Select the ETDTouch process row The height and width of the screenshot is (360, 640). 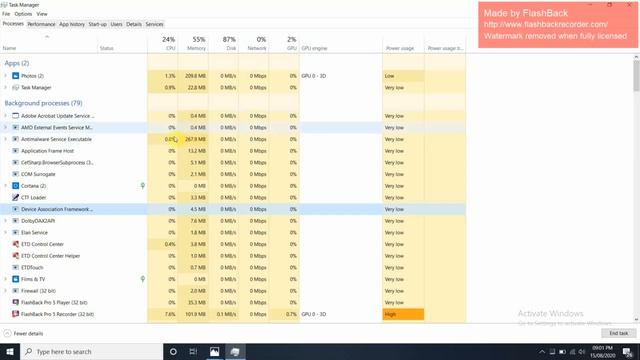[233, 268]
